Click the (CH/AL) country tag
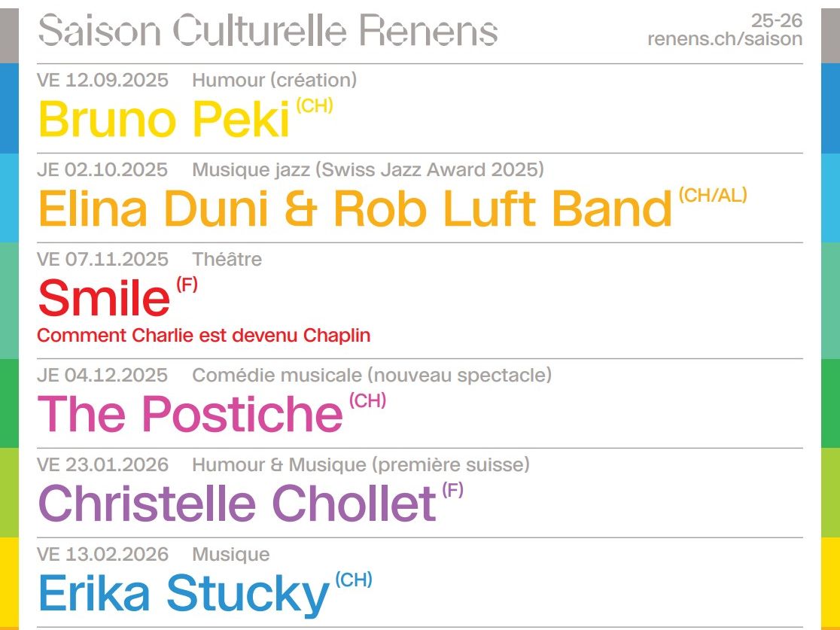 713,196
